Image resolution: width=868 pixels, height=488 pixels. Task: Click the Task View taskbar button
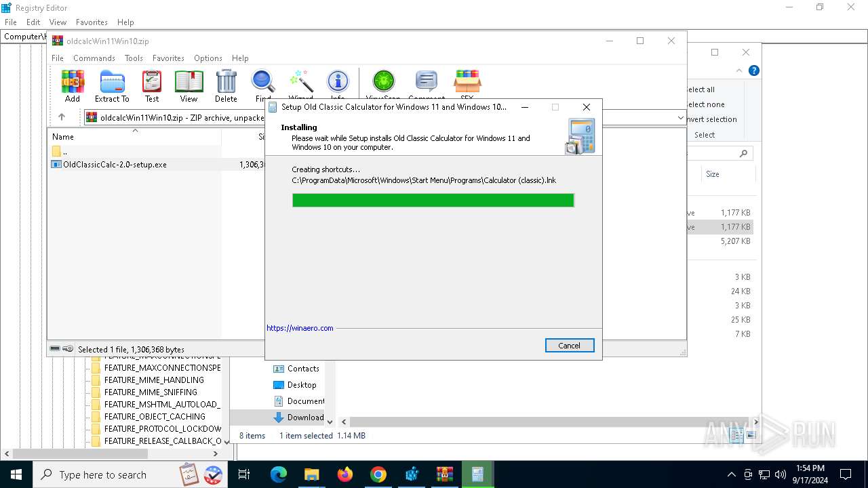(244, 474)
